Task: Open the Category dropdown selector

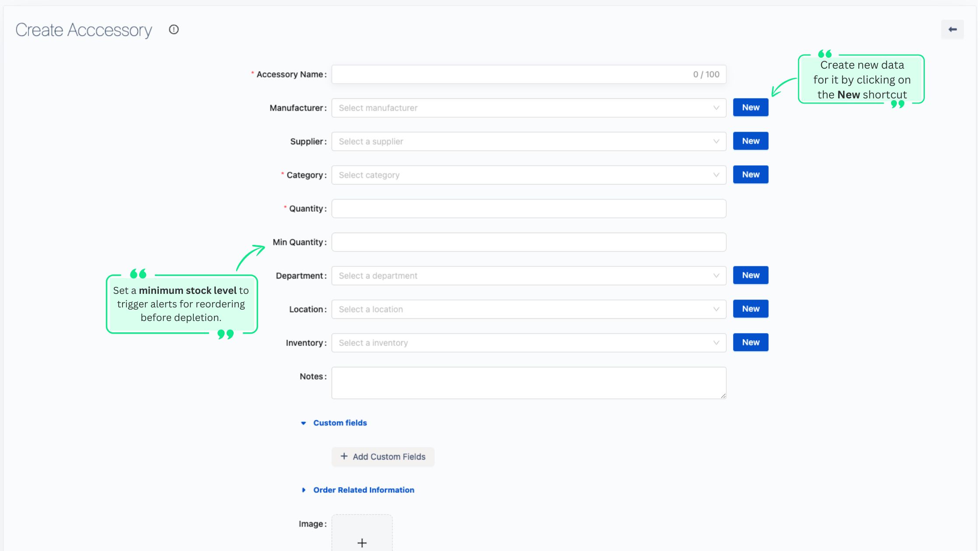Action: [528, 174]
